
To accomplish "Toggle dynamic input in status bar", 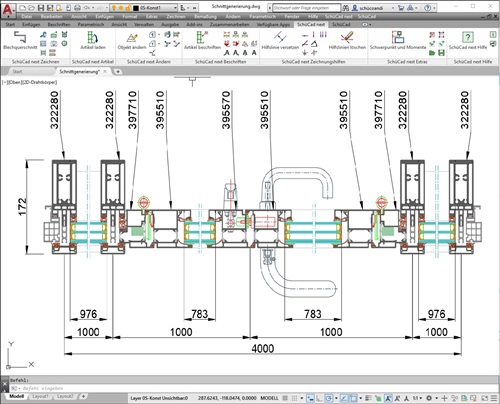I will [x=310, y=398].
